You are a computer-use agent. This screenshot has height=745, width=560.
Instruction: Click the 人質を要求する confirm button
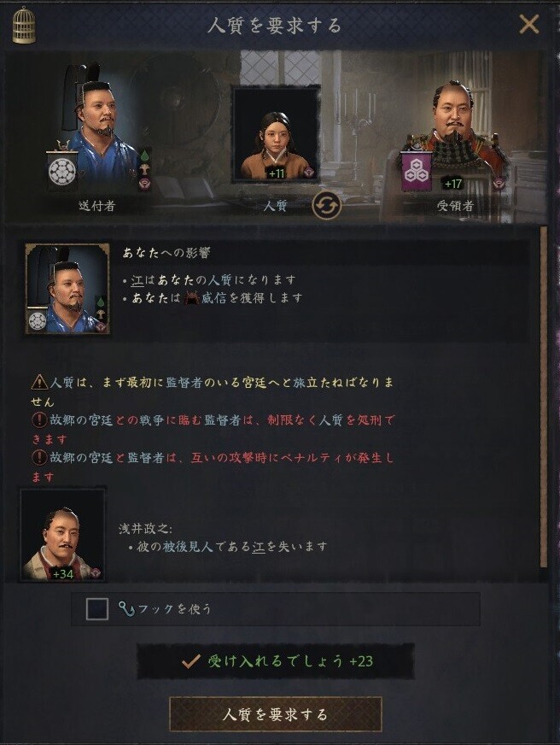275,714
